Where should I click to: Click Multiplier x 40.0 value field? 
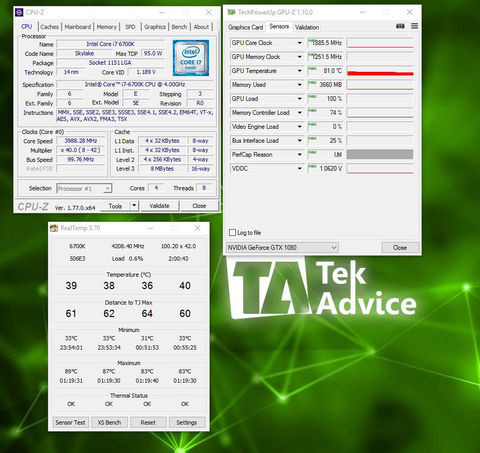81,150
